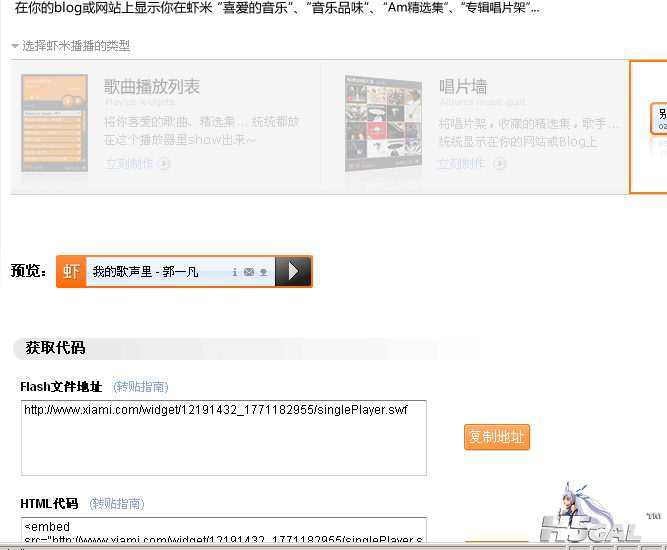Open the 唱片墙 album quilt thumbnail
Viewport: 667px width, 550px height.
[x=383, y=124]
